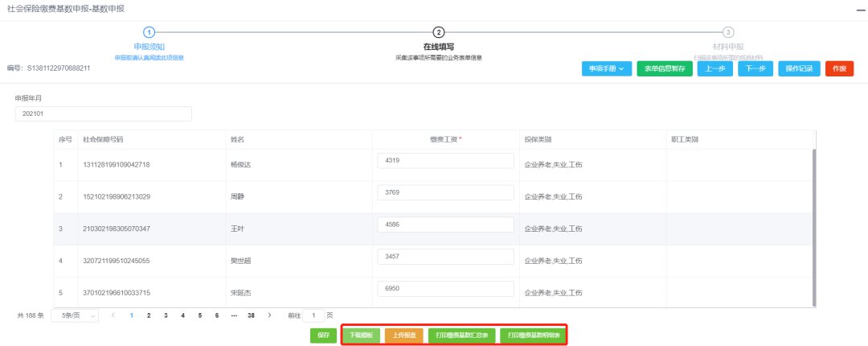Open the 事项手册 dropdown
868x346 pixels.
point(606,69)
